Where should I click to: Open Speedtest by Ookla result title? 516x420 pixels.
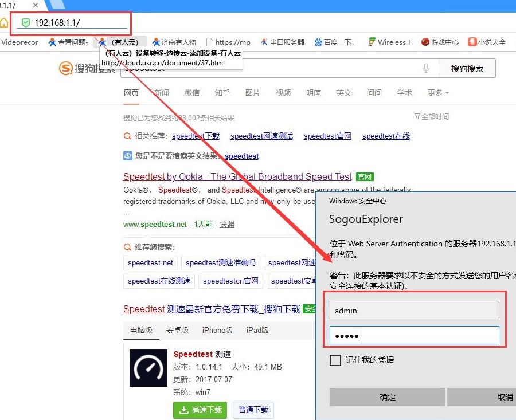(x=237, y=176)
